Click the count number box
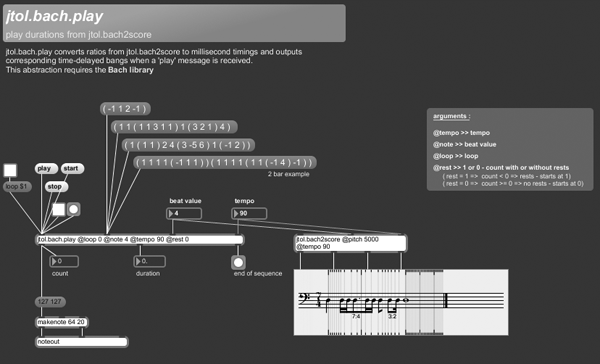The image size is (600, 364). 64,261
